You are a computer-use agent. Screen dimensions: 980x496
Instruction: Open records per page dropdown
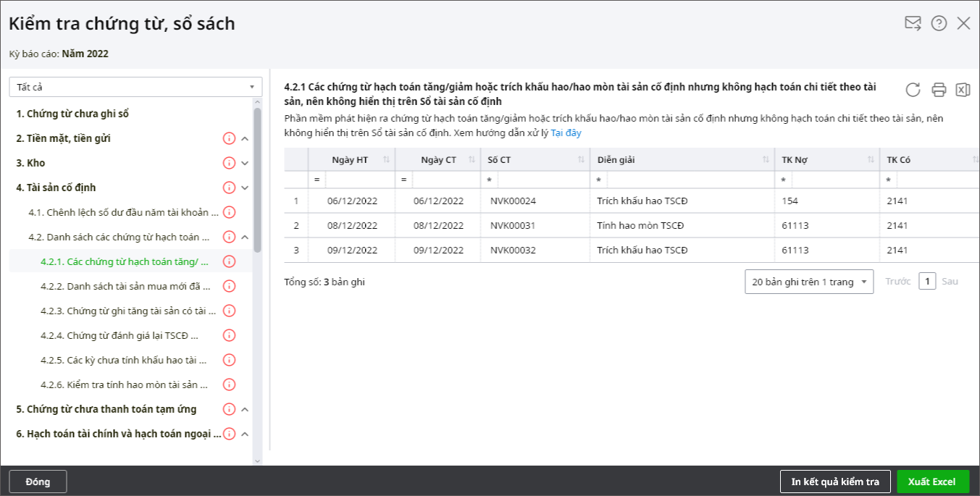(808, 282)
